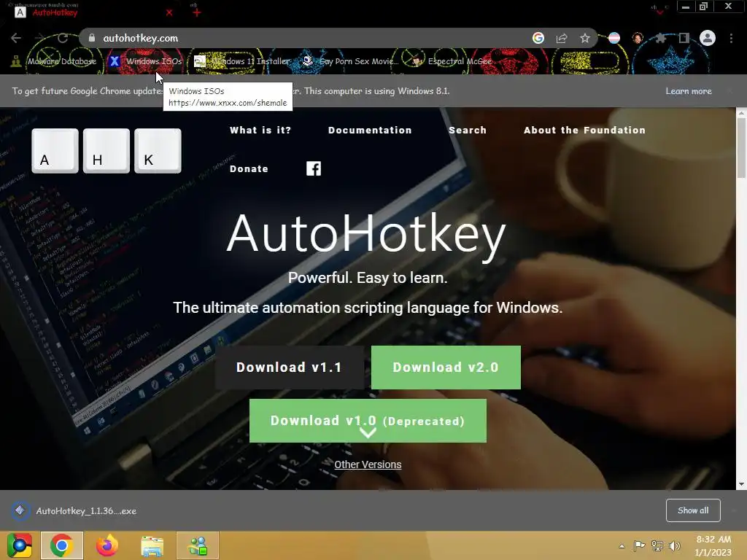The height and width of the screenshot is (560, 747).
Task: Open Firefox from the taskbar
Action: click(107, 545)
